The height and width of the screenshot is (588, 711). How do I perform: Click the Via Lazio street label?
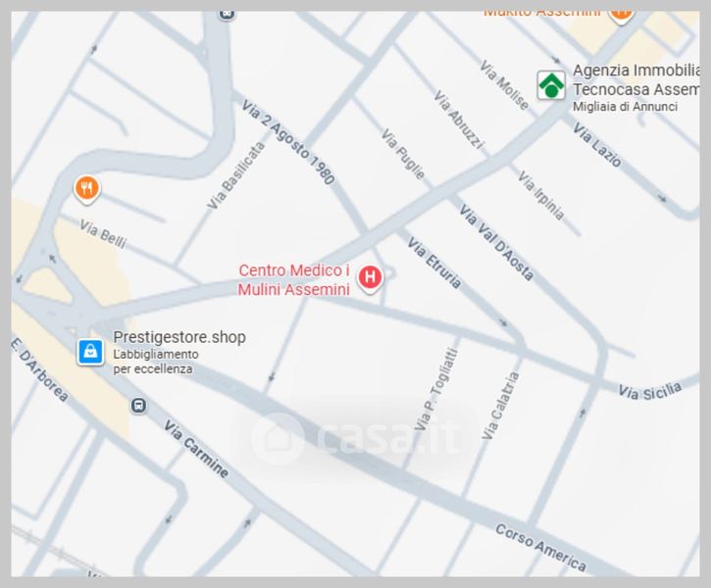click(x=596, y=145)
